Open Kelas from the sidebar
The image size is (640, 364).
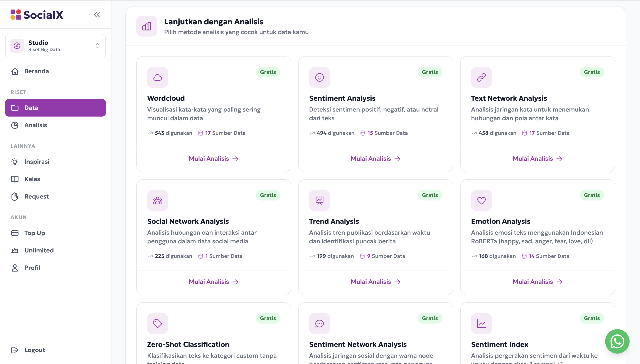[x=55, y=179]
